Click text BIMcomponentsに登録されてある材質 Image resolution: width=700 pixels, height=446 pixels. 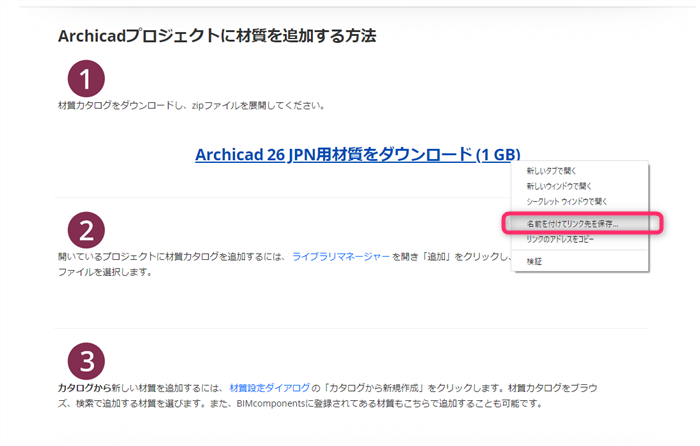tap(314, 404)
